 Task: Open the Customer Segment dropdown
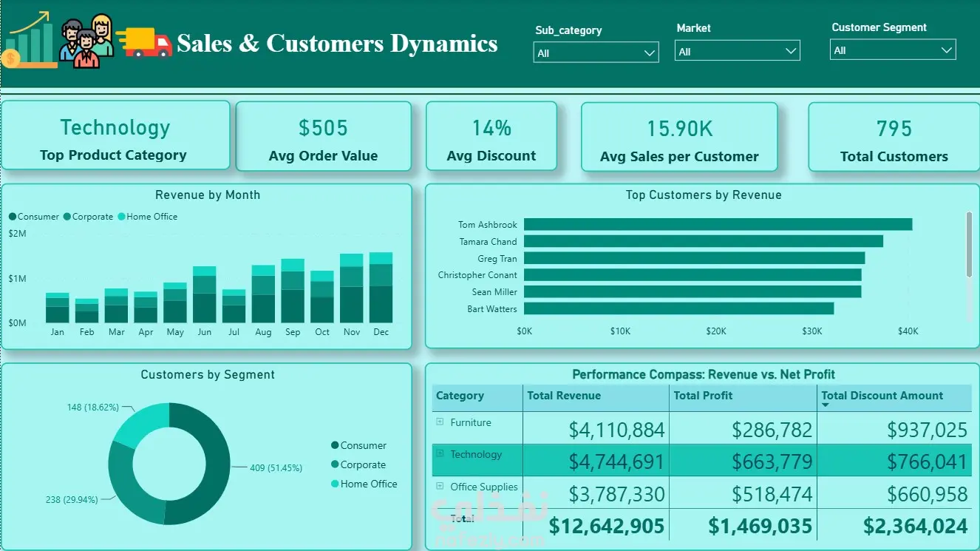[893, 50]
